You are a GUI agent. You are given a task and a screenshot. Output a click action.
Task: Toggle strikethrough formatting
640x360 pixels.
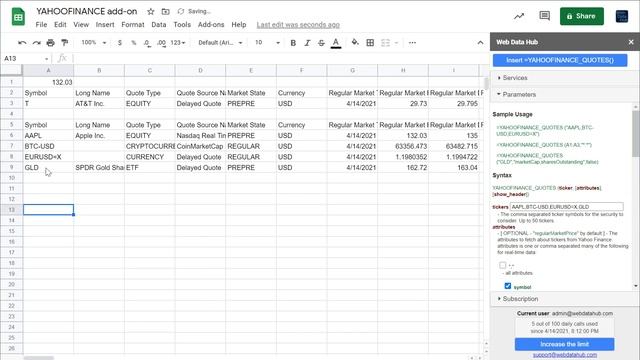[x=321, y=42]
